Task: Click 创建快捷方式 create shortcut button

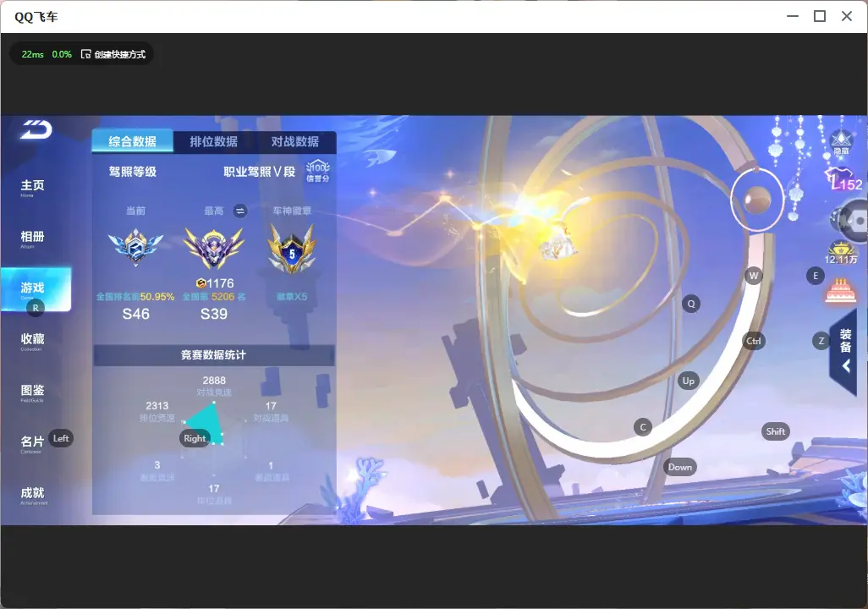Action: coord(113,54)
